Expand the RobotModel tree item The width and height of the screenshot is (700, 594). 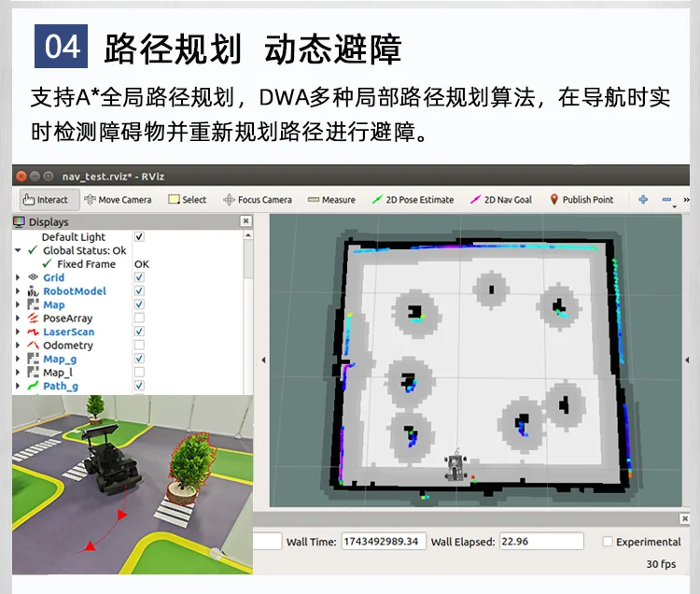[18, 291]
